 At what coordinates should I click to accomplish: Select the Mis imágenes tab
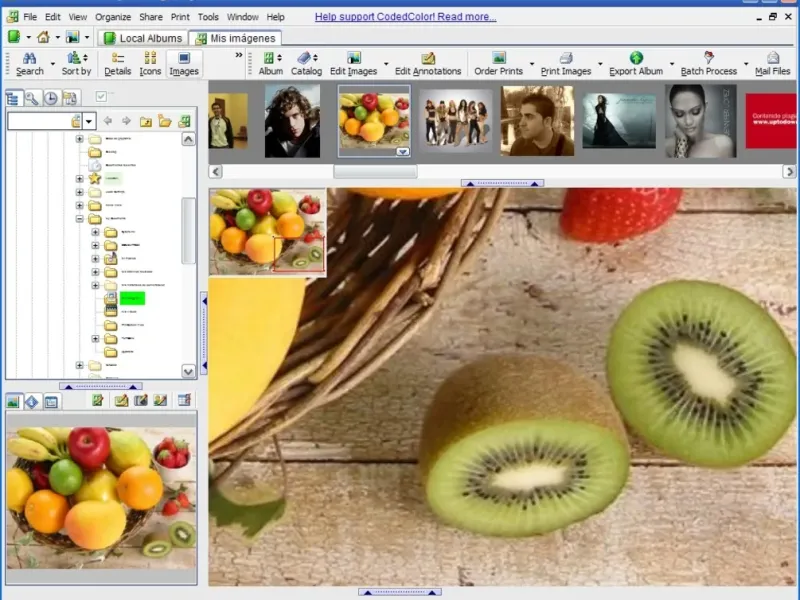[x=235, y=38]
